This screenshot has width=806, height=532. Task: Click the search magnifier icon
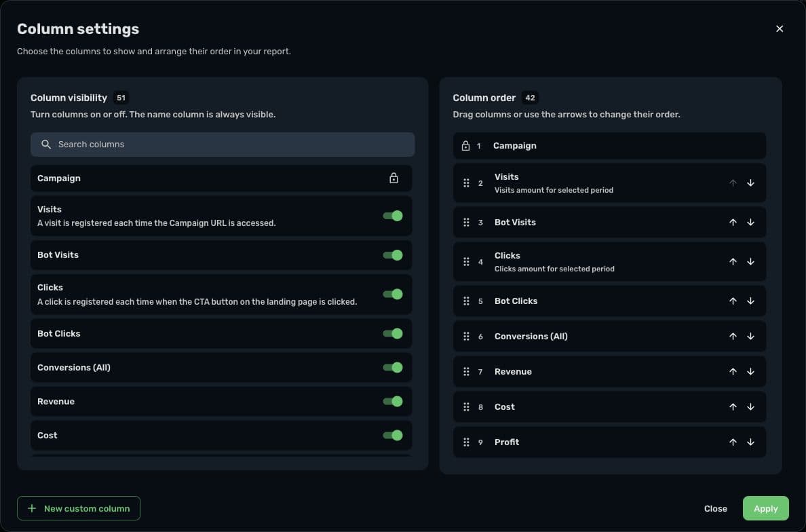point(45,145)
